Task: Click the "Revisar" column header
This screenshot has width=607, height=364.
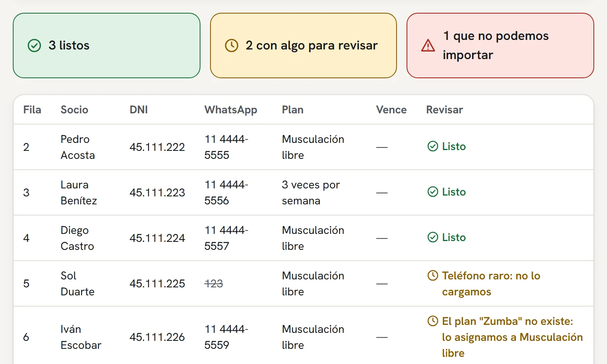Action: click(444, 110)
